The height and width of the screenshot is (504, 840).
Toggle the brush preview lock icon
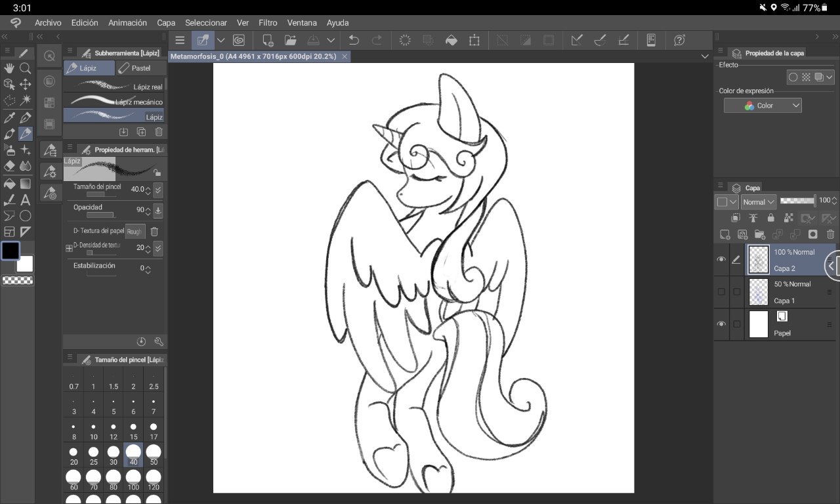pyautogui.click(x=157, y=173)
